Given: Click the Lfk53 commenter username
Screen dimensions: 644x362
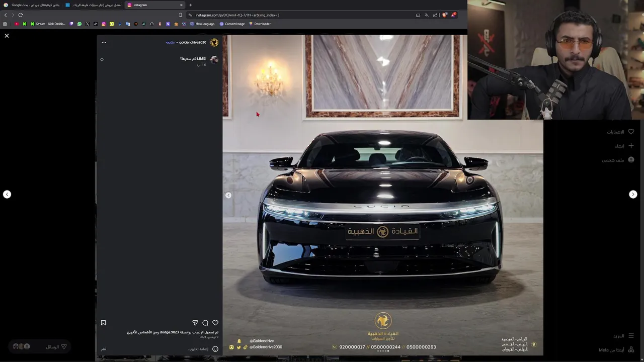Looking at the screenshot, I should (201, 59).
